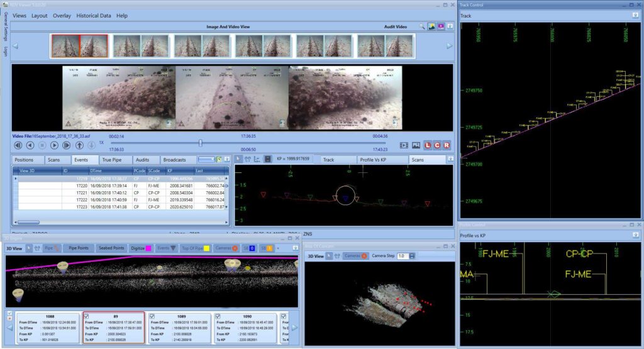This screenshot has width=644, height=349.
Task: Select the L left camera button
Action: click(427, 145)
